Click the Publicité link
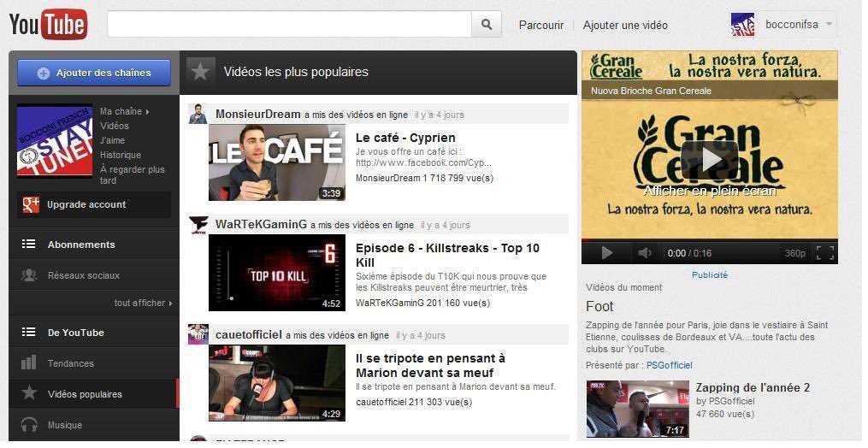The image size is (868, 448). [710, 274]
